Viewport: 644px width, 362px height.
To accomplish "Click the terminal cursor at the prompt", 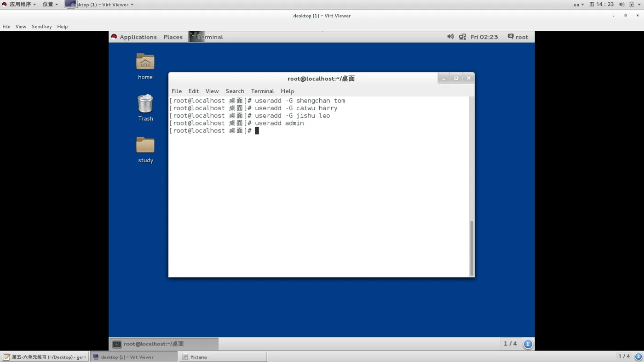I will click(257, 130).
